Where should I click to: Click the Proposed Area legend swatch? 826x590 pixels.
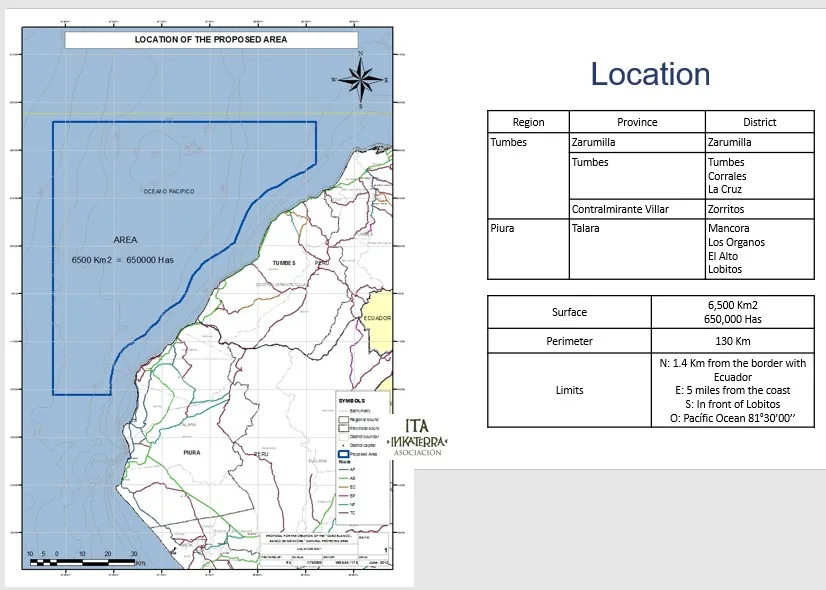(343, 454)
